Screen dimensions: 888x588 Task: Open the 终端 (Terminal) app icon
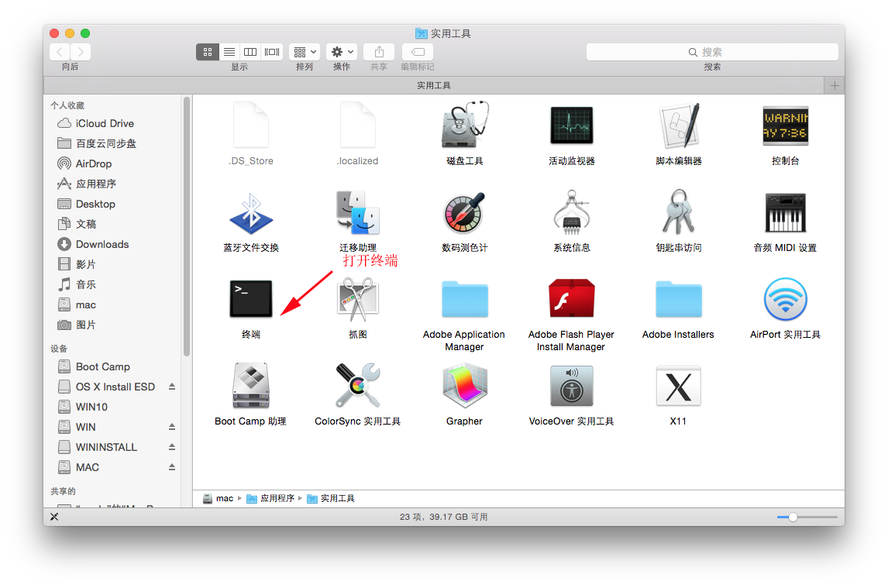[x=251, y=298]
